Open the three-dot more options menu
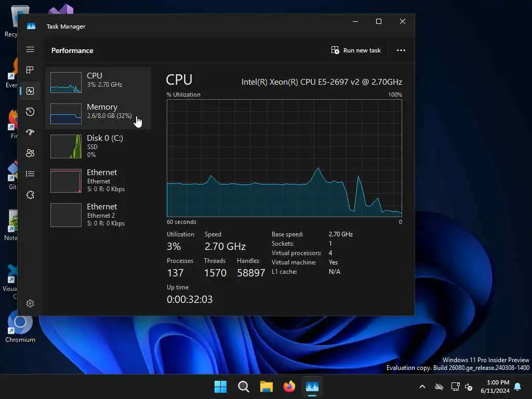This screenshot has width=532, height=399. coord(401,50)
